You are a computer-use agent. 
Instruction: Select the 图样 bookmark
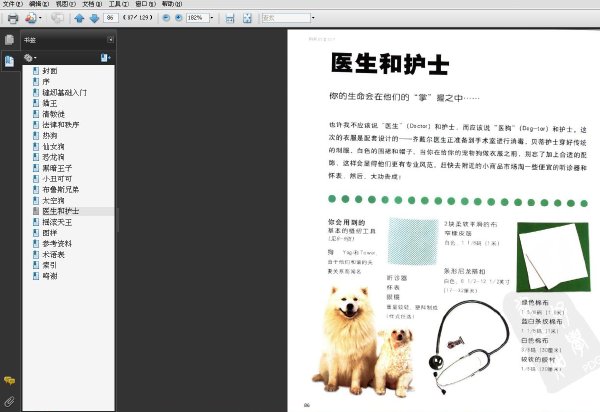pos(50,233)
